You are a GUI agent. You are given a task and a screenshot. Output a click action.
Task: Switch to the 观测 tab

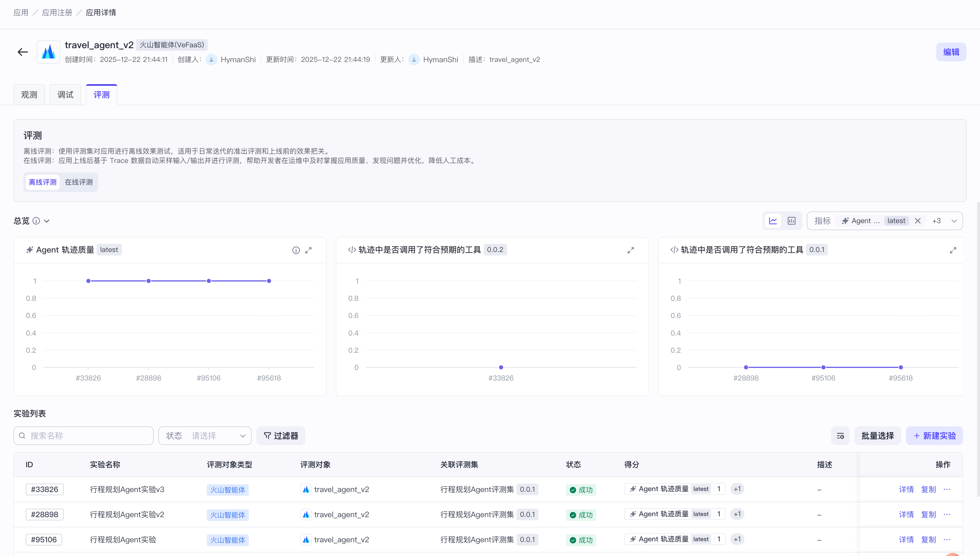coord(29,95)
